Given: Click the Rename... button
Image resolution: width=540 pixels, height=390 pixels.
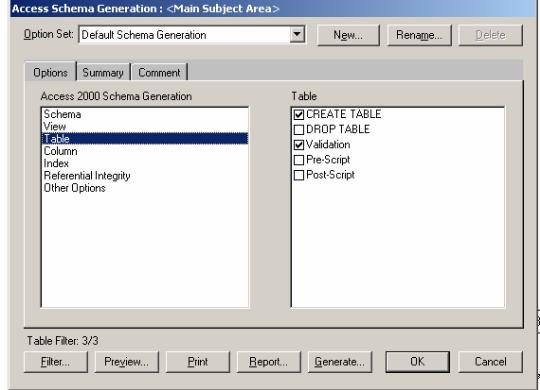Looking at the screenshot, I should point(419,35).
